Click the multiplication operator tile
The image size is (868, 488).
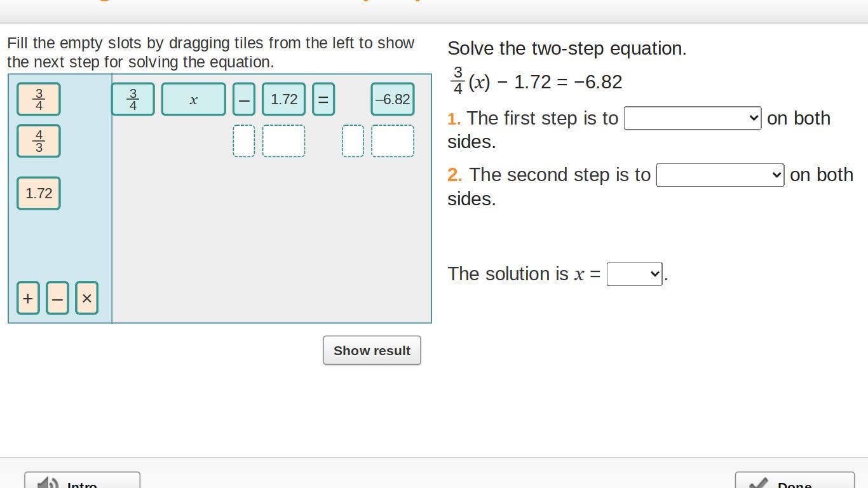point(86,298)
